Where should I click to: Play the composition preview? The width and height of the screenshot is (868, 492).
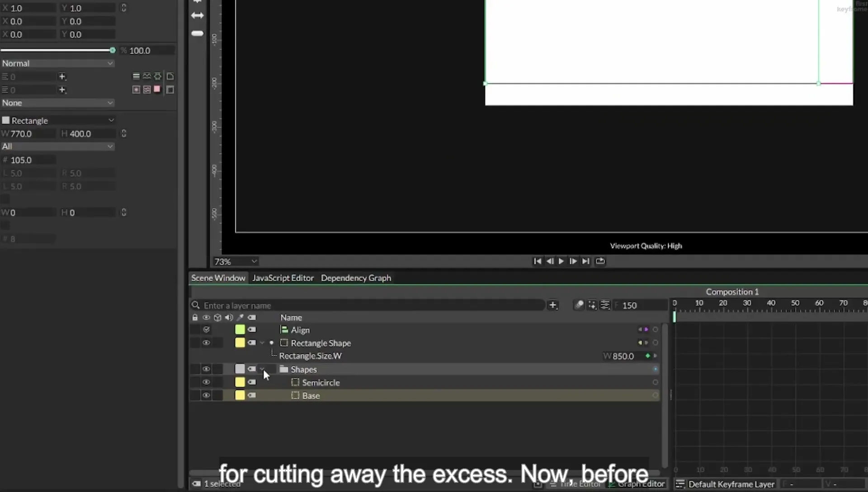[x=561, y=261]
